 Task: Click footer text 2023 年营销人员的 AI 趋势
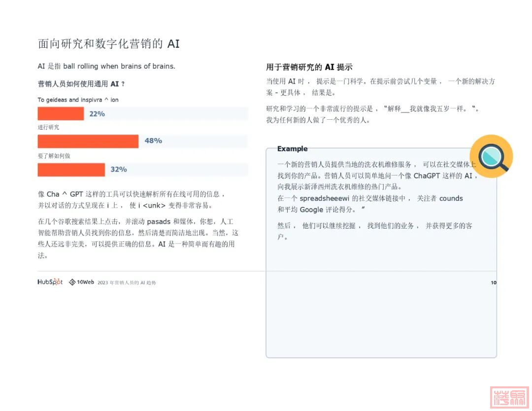[127, 283]
